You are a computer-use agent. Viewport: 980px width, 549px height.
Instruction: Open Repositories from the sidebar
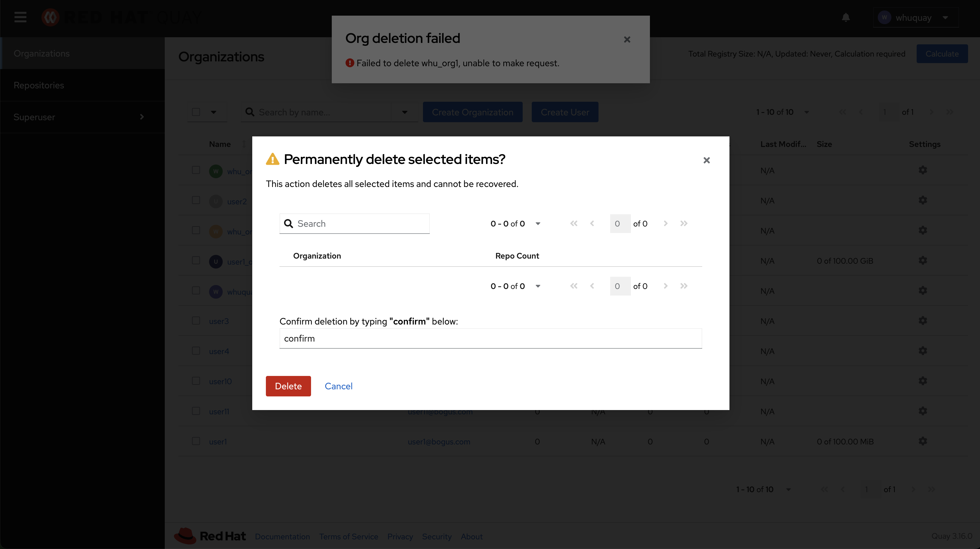[x=39, y=85]
